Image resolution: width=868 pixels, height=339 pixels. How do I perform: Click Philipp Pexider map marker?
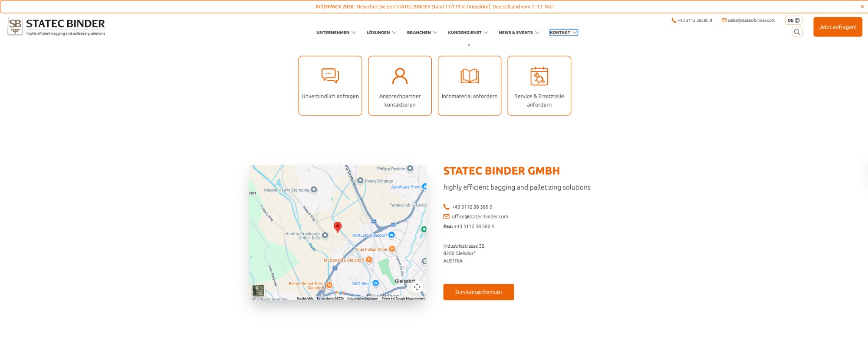tap(410, 169)
